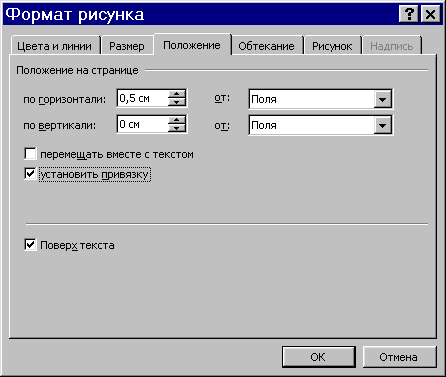This screenshot has height=377, width=446.
Task: Confirm with the OK button
Action: tap(318, 357)
